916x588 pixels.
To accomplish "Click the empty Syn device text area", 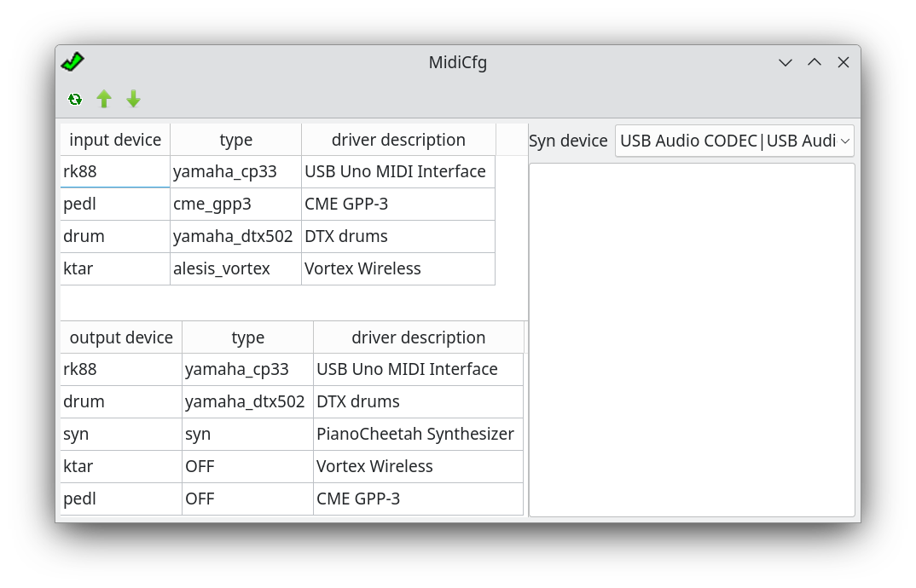I will coord(692,339).
